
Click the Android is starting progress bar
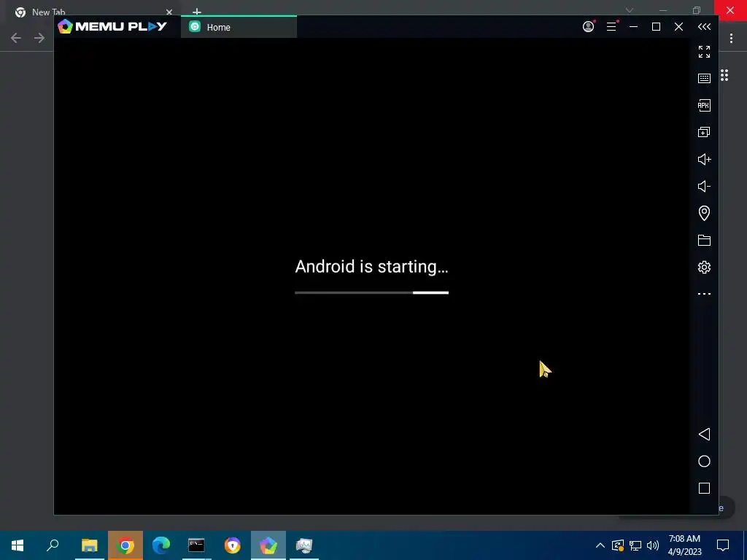coord(371,292)
